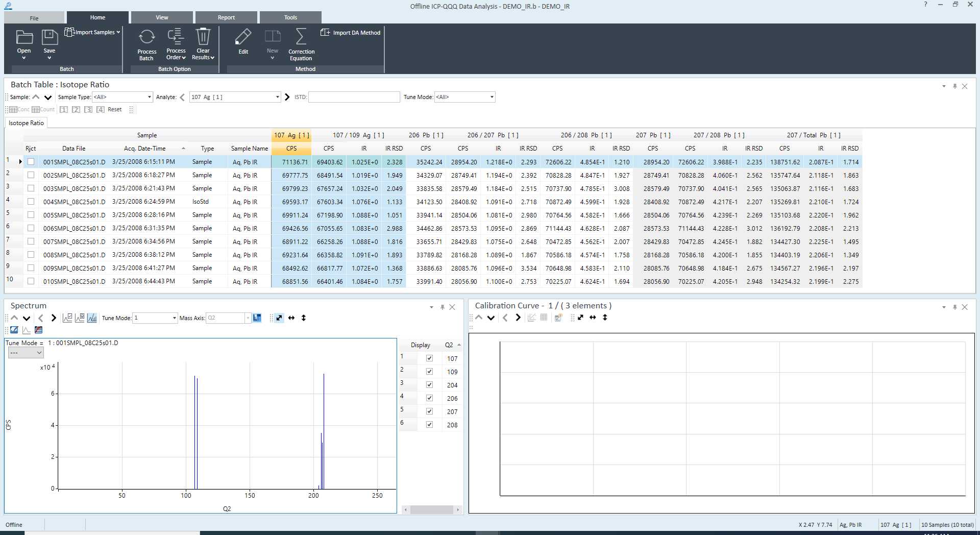Click Calibration Curve properties icon

pyautogui.click(x=558, y=318)
